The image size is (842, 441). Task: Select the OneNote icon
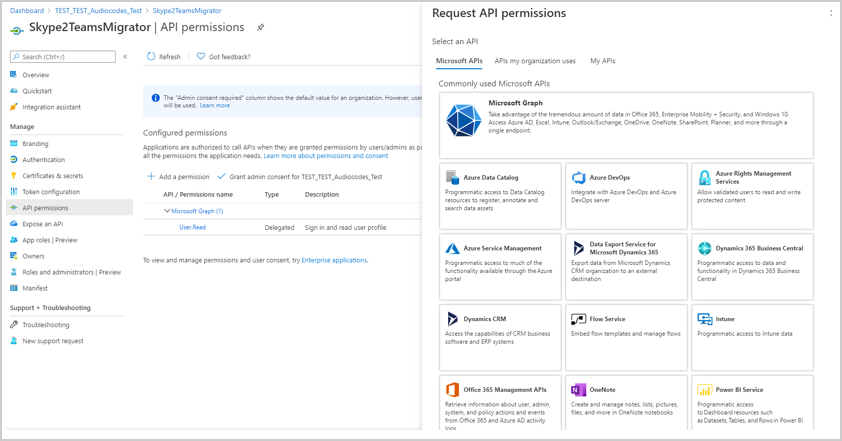click(578, 389)
